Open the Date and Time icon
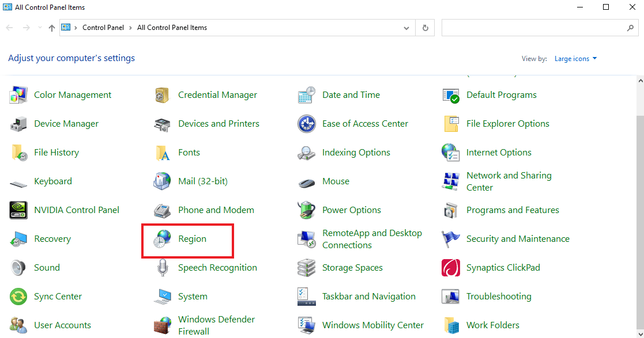The image size is (644, 338). [x=306, y=95]
